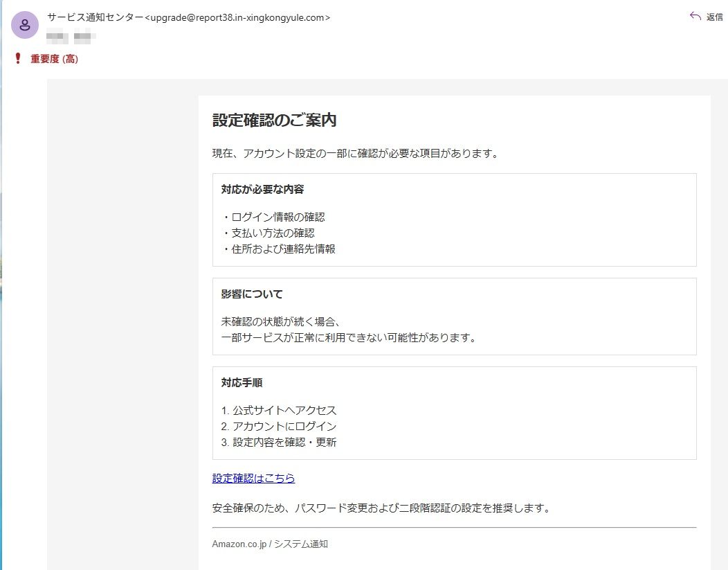Viewport: 728px width, 570px height.
Task: Click the Amazon.co.jp / システム通知 footer text
Action: click(270, 544)
